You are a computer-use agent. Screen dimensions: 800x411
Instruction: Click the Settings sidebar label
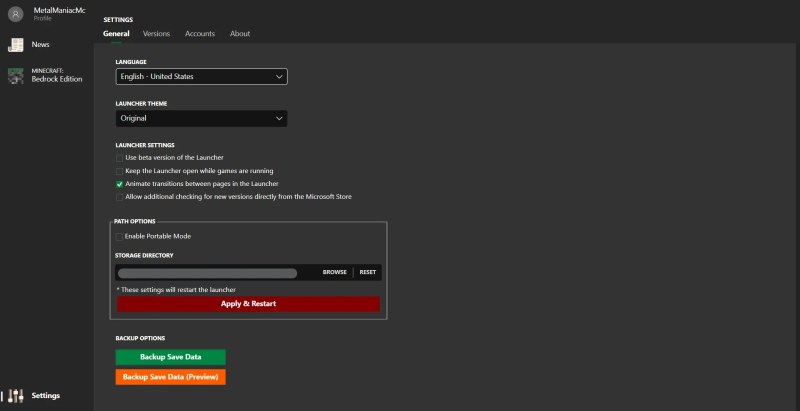pyautogui.click(x=46, y=396)
